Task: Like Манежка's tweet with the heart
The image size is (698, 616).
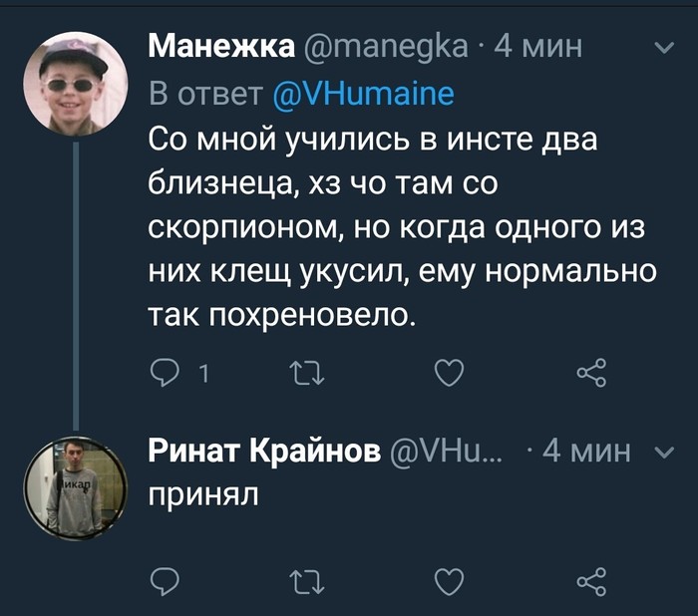Action: tap(450, 375)
